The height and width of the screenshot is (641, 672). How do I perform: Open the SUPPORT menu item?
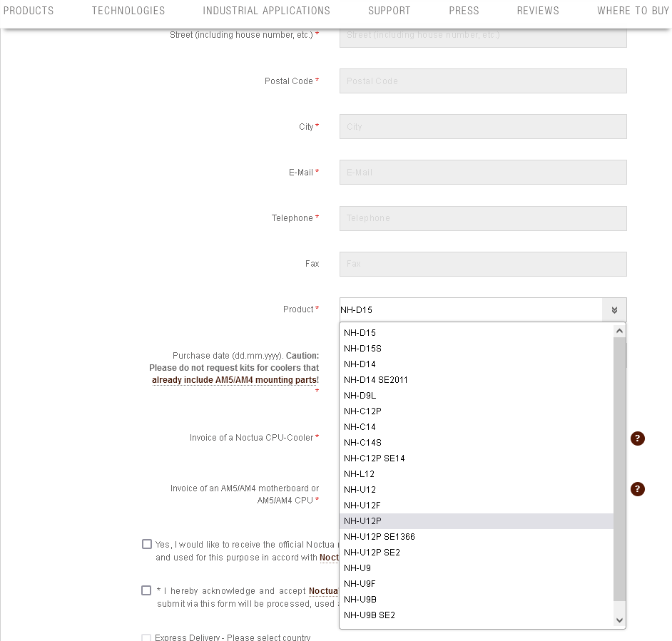[x=389, y=11]
